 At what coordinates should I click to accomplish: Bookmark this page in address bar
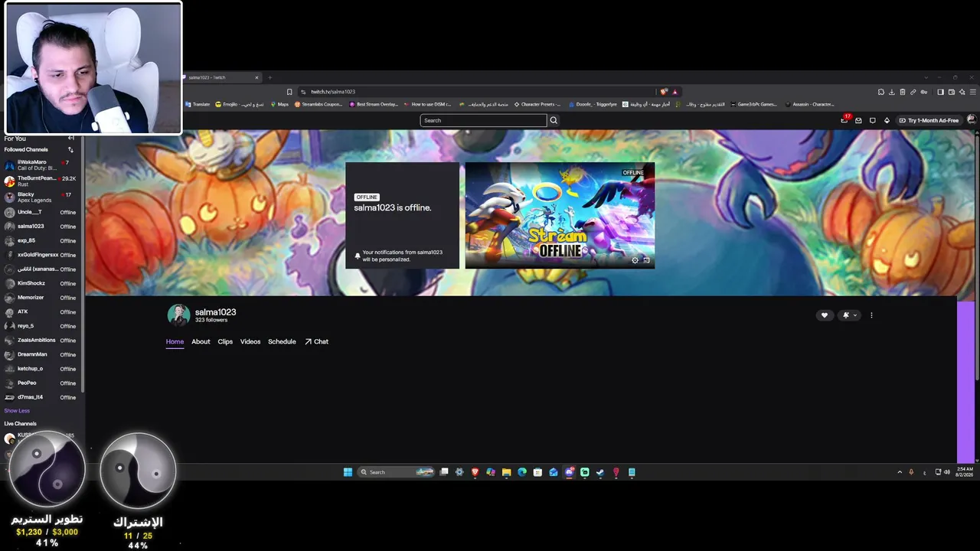289,92
